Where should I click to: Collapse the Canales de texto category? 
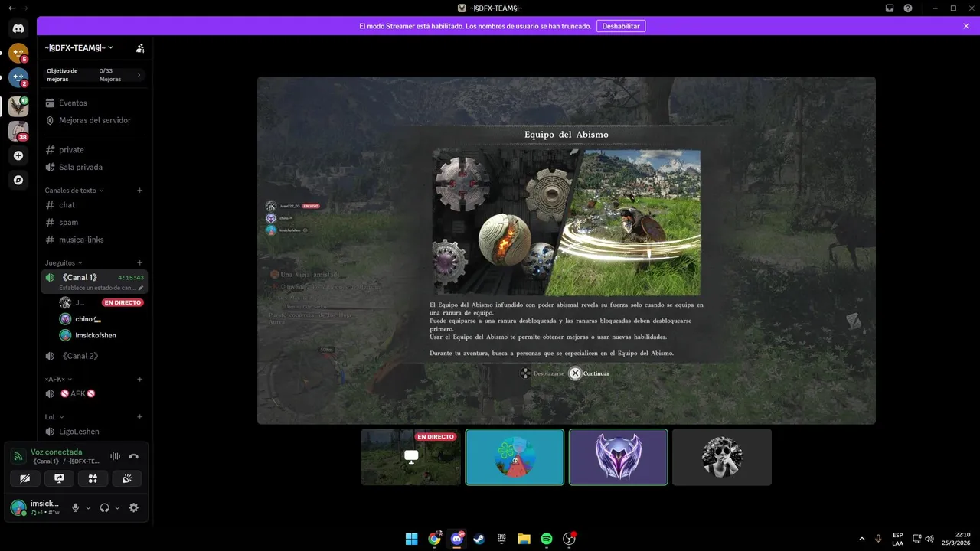(x=74, y=191)
